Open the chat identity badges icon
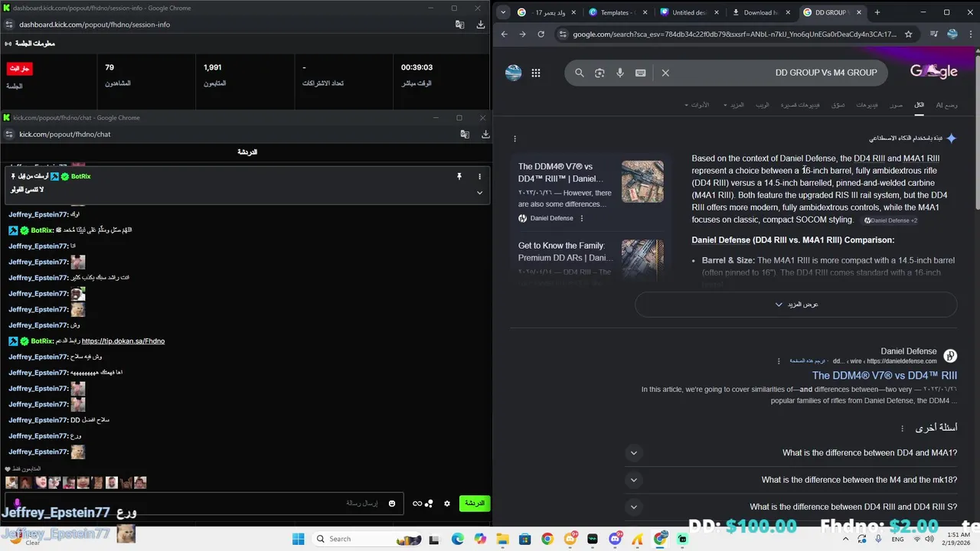The image size is (980, 551). pos(423,504)
